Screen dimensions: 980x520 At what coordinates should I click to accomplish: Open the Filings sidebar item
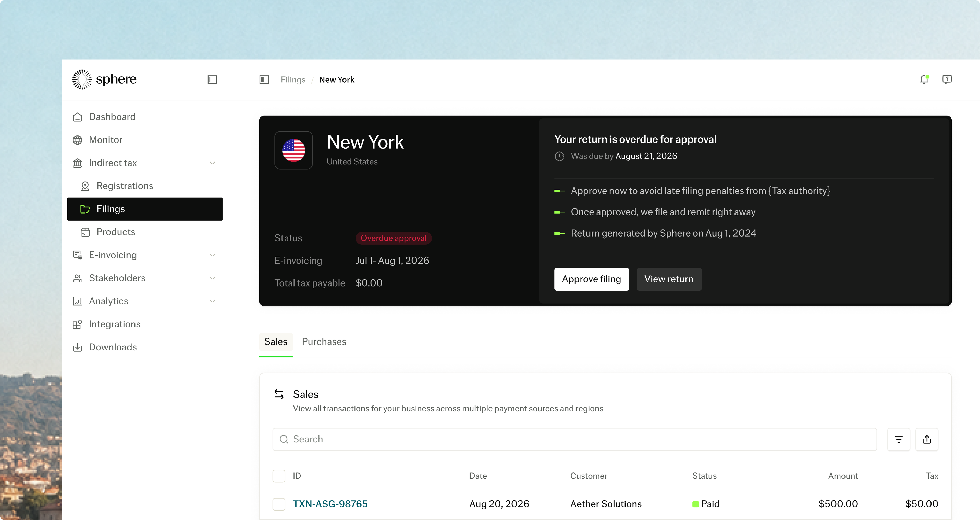click(x=145, y=209)
